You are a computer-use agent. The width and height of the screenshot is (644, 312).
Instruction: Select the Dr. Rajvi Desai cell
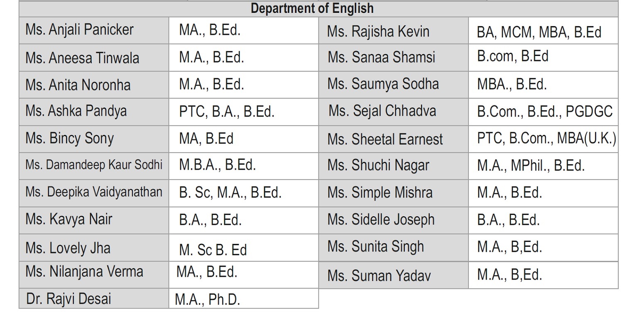(x=94, y=299)
